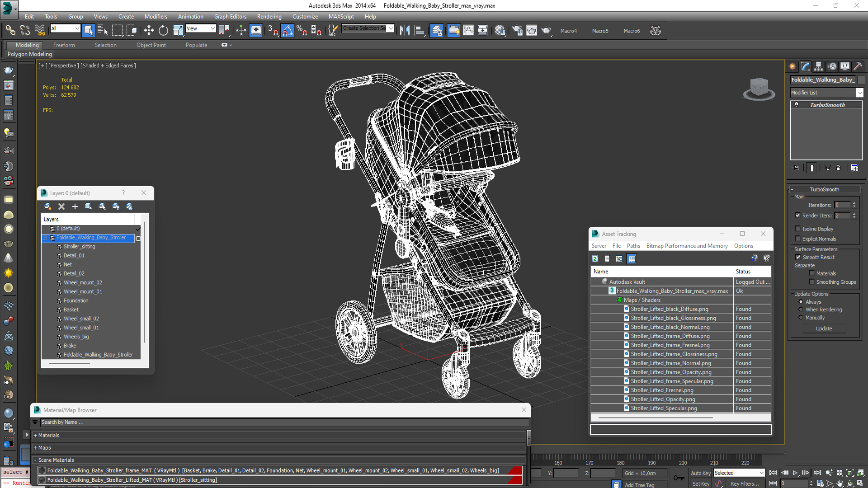Open the Key Filters button
Image resolution: width=868 pixels, height=488 pixels.
tap(745, 484)
